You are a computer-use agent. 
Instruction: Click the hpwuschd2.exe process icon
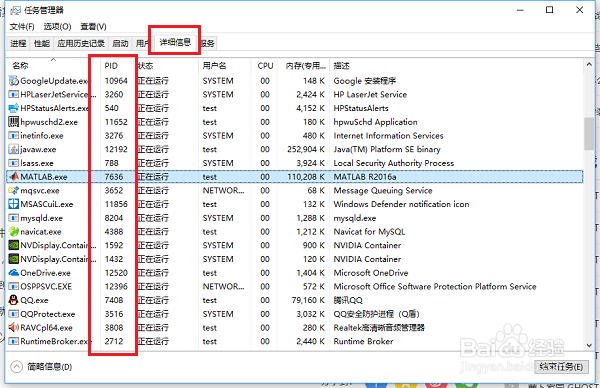(13, 122)
